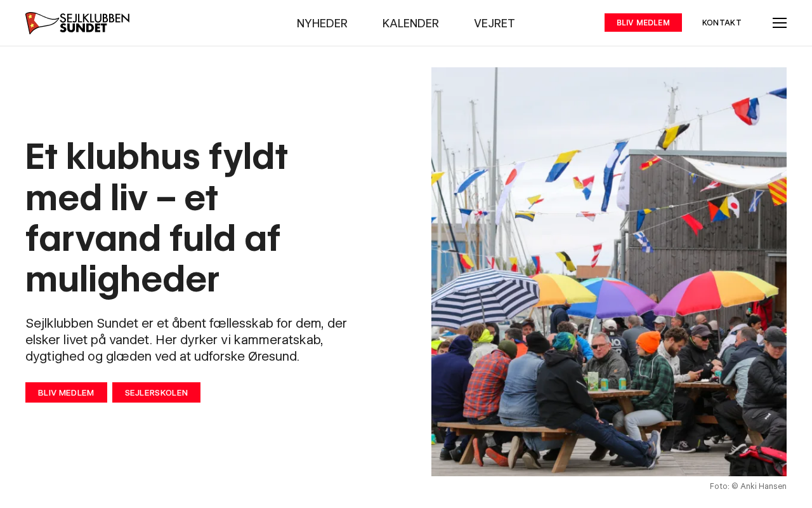Click the header Bliv Medlem button
This screenshot has width=812, height=508.
(643, 23)
